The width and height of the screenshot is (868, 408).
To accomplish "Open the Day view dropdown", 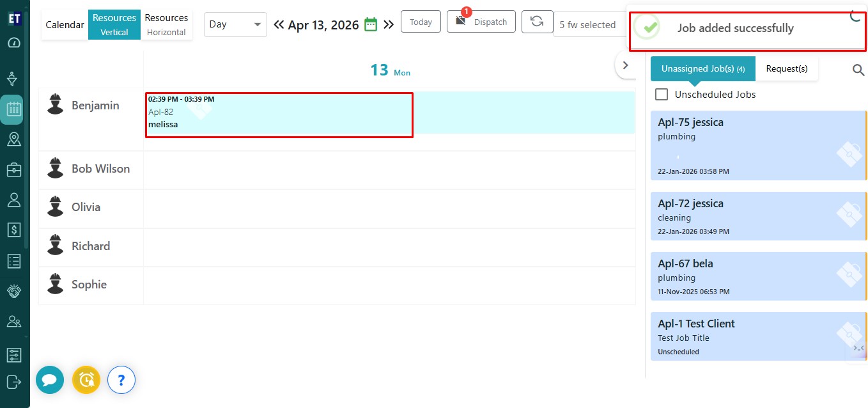I will 235,24.
